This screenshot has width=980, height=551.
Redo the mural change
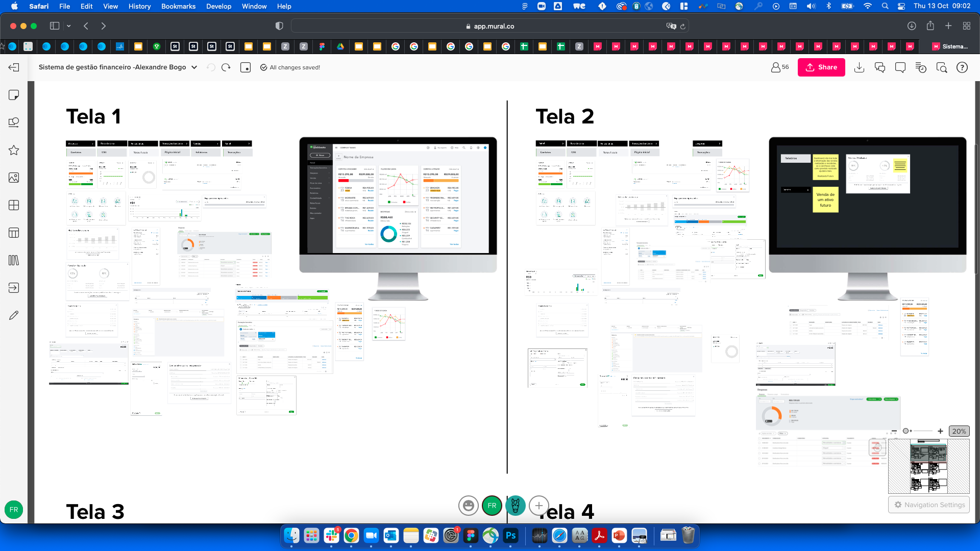(226, 67)
